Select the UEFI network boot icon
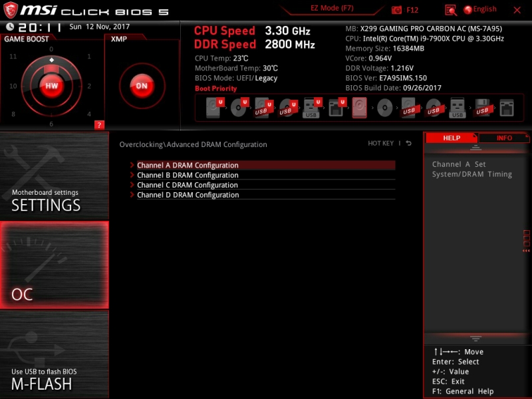 pos(336,108)
